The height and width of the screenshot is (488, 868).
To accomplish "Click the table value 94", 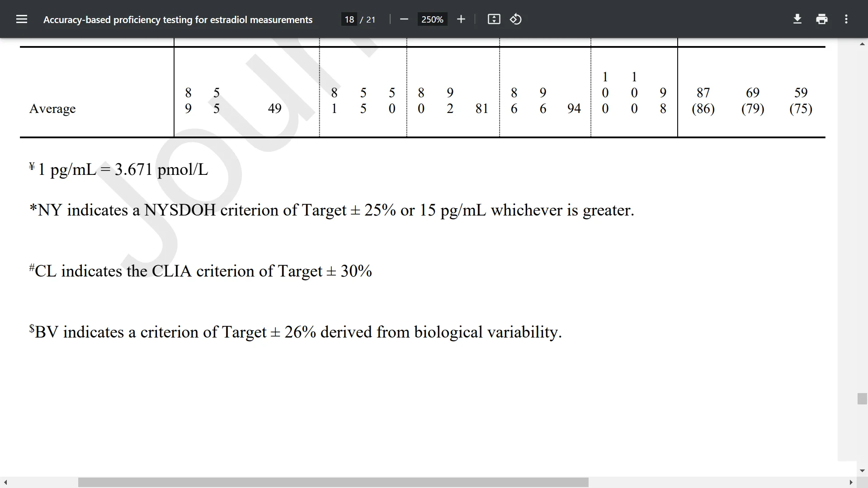I will coord(574,108).
